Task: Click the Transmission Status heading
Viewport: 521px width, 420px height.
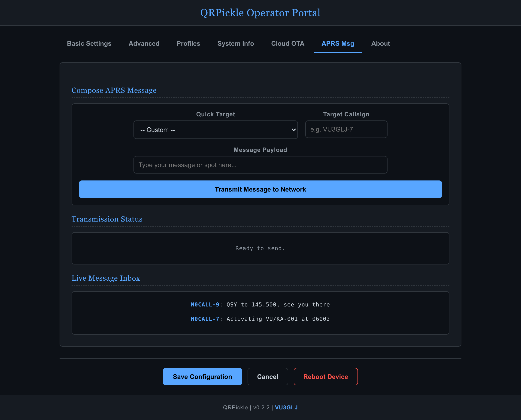Action: click(107, 219)
